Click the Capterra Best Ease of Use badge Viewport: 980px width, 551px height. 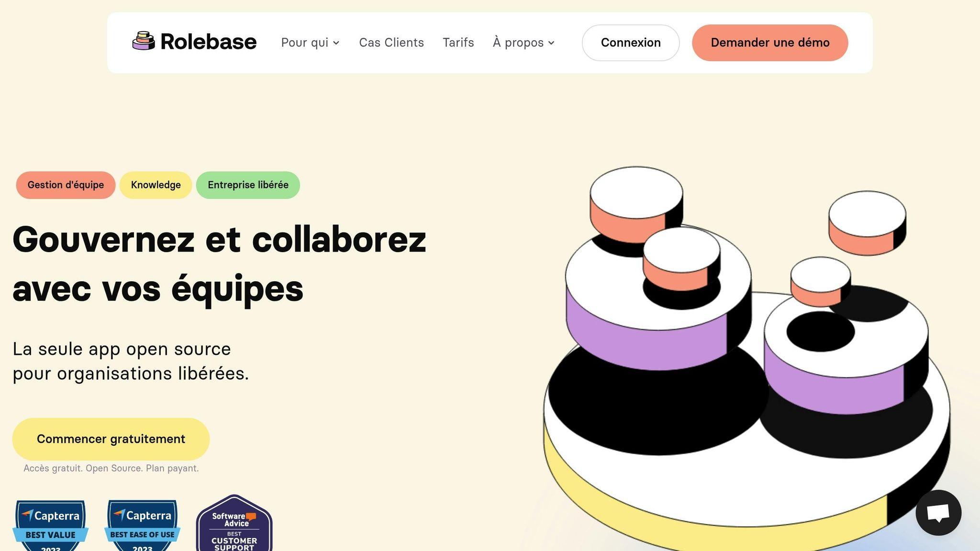143,526
